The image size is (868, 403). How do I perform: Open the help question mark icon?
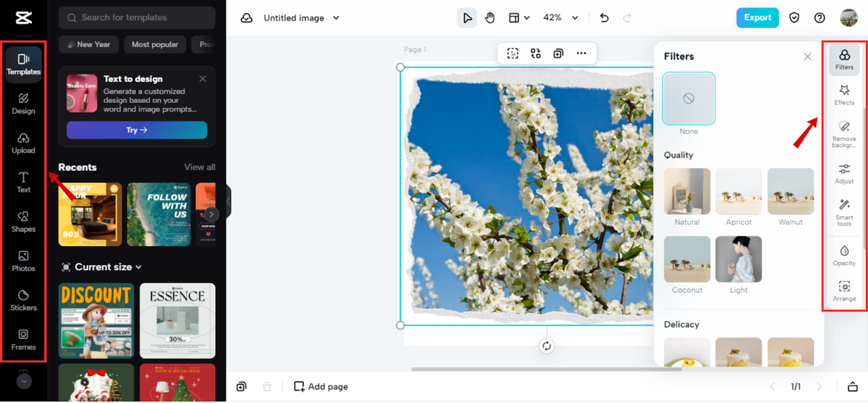[820, 18]
